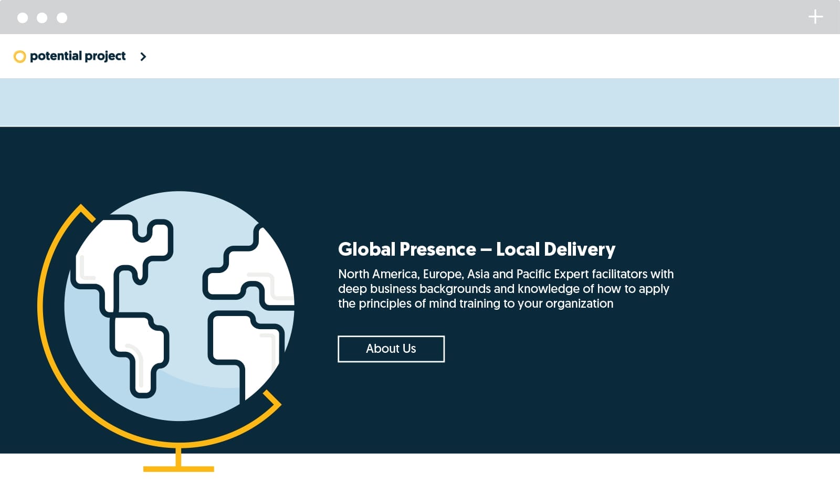Click the empty white navigation bar area

tap(472, 56)
